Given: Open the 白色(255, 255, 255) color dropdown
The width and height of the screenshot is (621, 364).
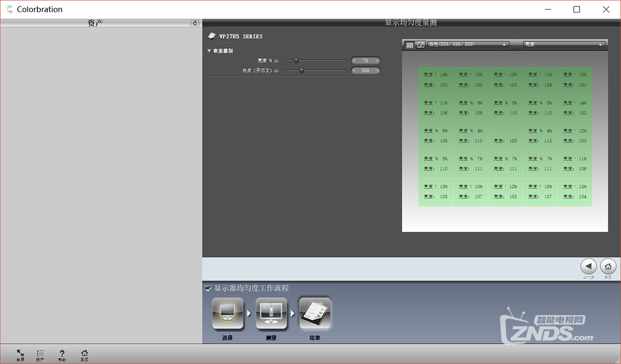Looking at the screenshot, I should coord(469,45).
